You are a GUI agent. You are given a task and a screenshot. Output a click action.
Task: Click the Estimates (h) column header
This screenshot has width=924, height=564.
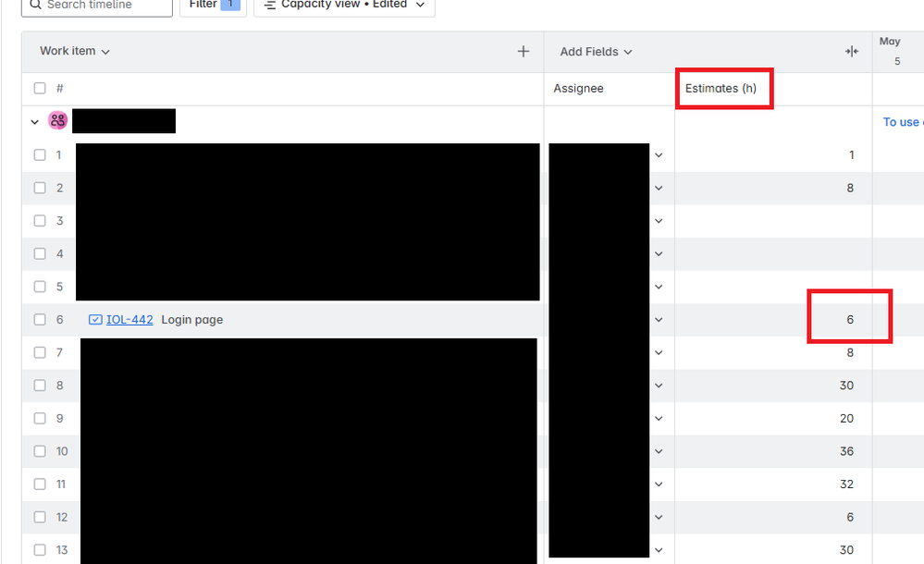click(x=721, y=89)
